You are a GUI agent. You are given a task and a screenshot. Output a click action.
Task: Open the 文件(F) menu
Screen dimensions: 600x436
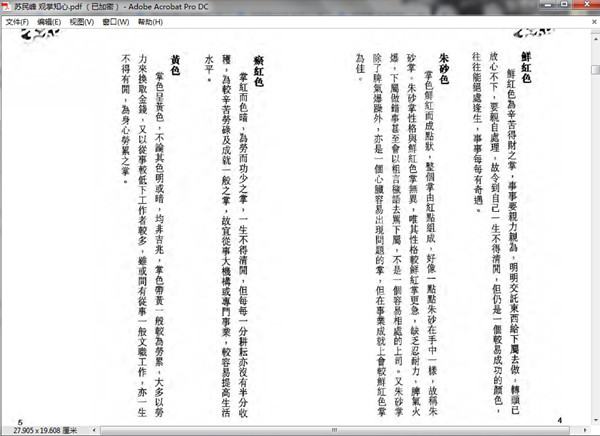pyautogui.click(x=16, y=20)
